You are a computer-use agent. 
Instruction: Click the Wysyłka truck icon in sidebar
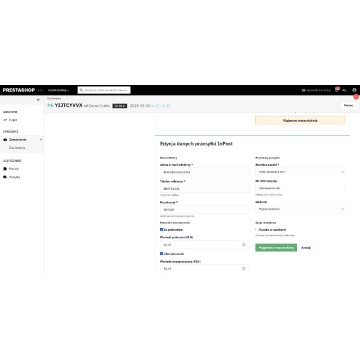(x=5, y=177)
